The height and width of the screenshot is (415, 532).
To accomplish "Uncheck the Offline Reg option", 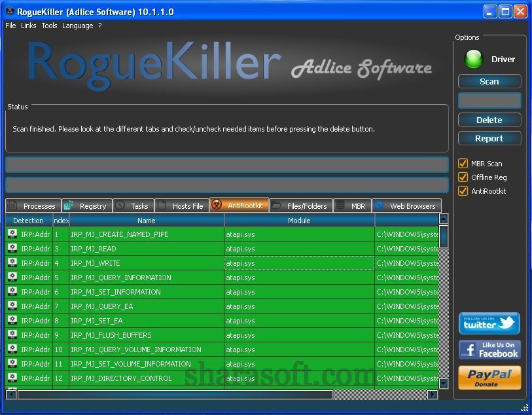I will tap(463, 177).
